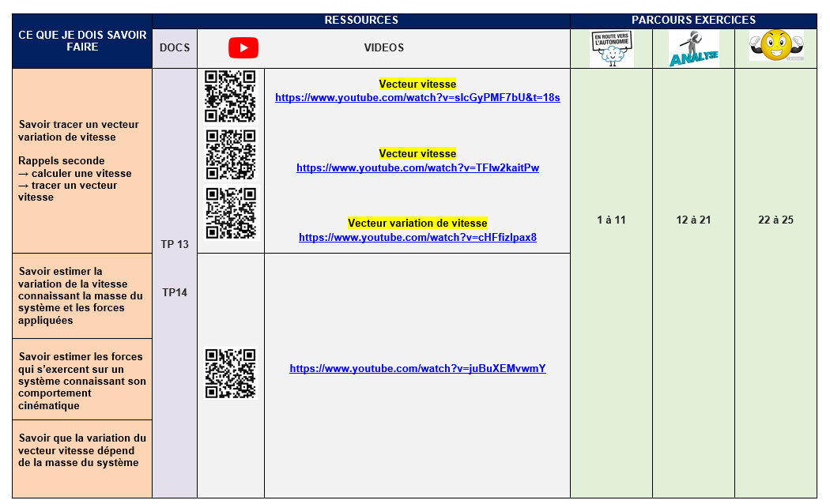Viewport: 830px width, 504px height.
Task: Open the YouTube link ending juBuXEMvwmY
Action: tap(417, 369)
